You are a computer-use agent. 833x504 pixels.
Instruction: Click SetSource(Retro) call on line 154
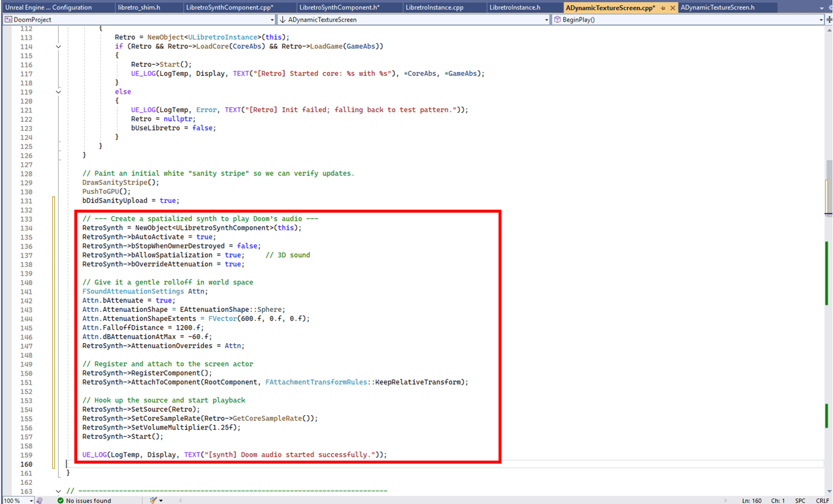click(x=165, y=410)
